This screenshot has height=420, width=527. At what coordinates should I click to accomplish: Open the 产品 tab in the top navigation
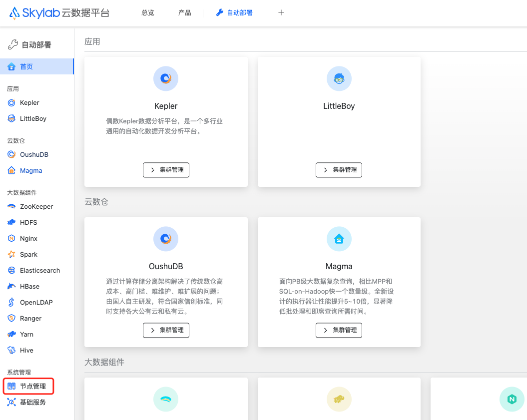point(184,13)
